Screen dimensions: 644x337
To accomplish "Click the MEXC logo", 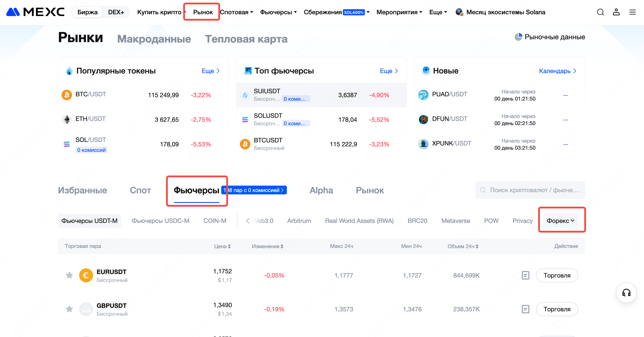I will coord(35,12).
